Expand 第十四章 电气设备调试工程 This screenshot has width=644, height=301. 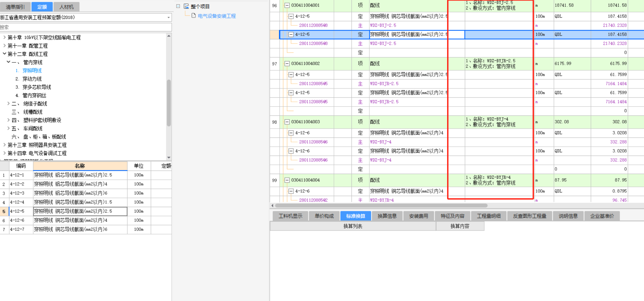coord(4,153)
